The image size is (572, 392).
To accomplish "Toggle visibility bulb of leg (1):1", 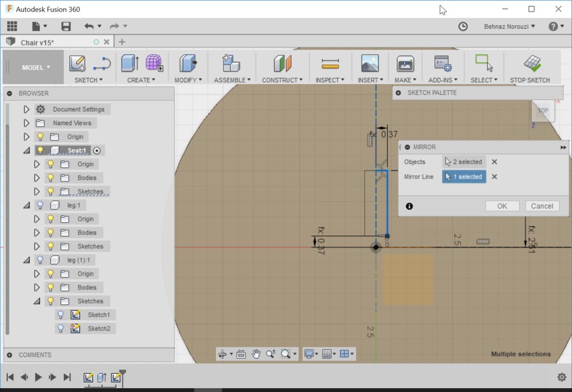I will [x=40, y=260].
